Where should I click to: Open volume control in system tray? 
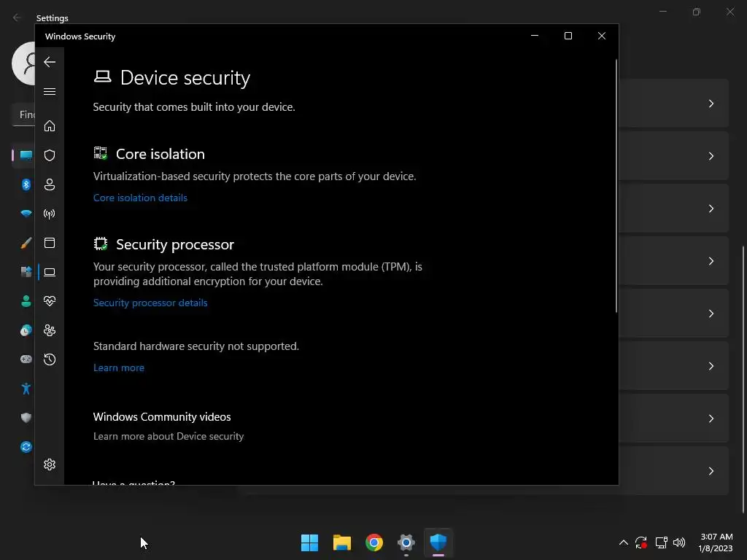679,542
